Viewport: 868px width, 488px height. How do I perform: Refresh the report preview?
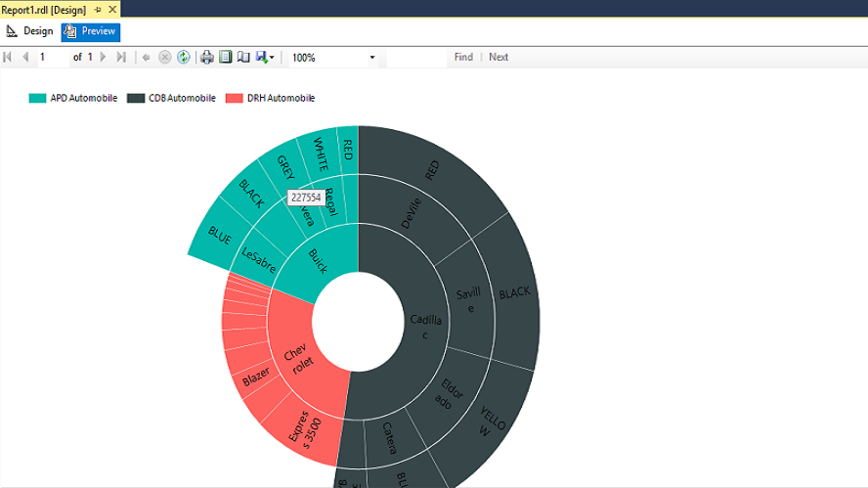[x=184, y=57]
